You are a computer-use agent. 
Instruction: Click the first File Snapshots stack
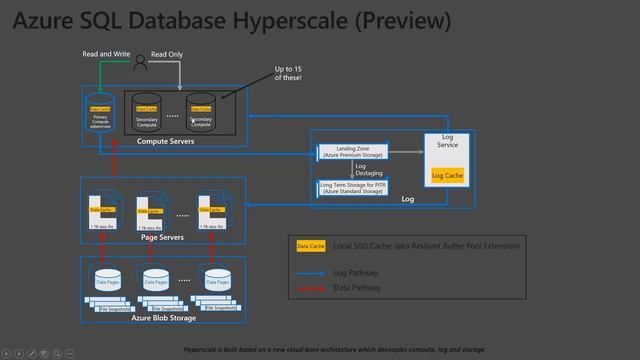(109, 304)
